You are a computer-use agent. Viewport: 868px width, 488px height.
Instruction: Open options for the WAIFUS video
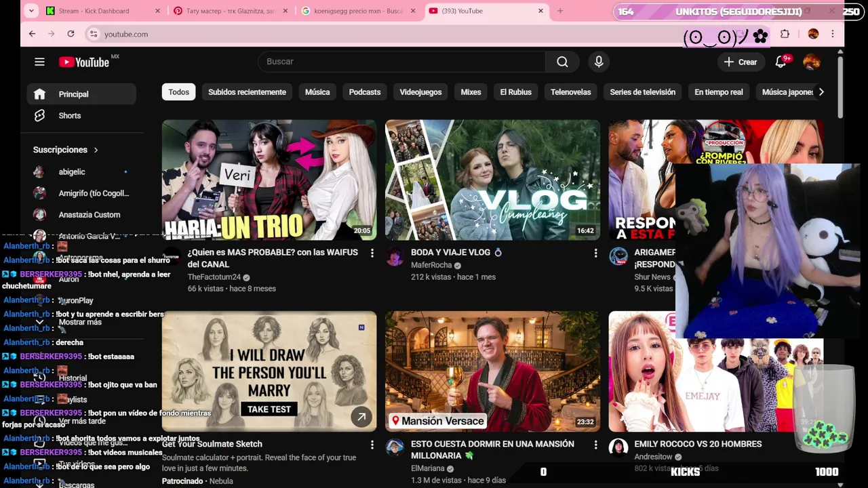coord(372,253)
